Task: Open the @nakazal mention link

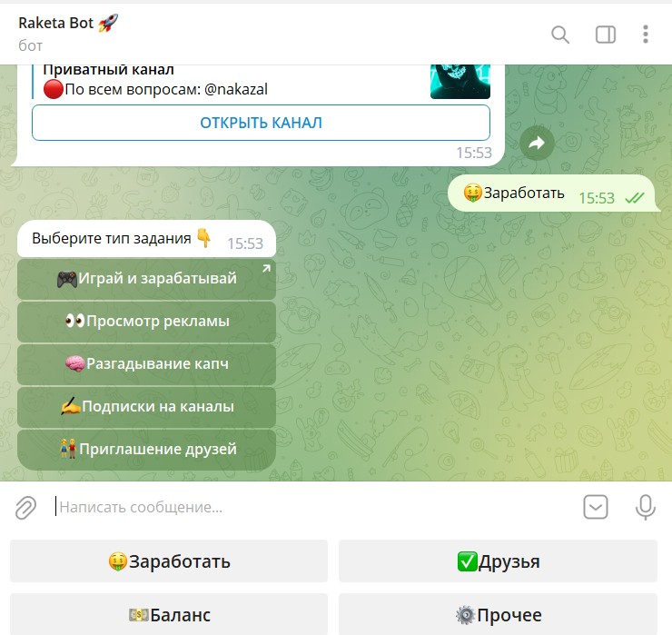Action: [x=236, y=89]
